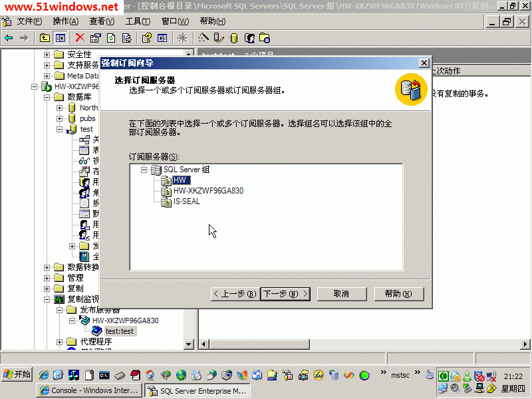Image resolution: width=532 pixels, height=399 pixels.
Task: Open Properties toolbar icon
Action: click(95, 38)
